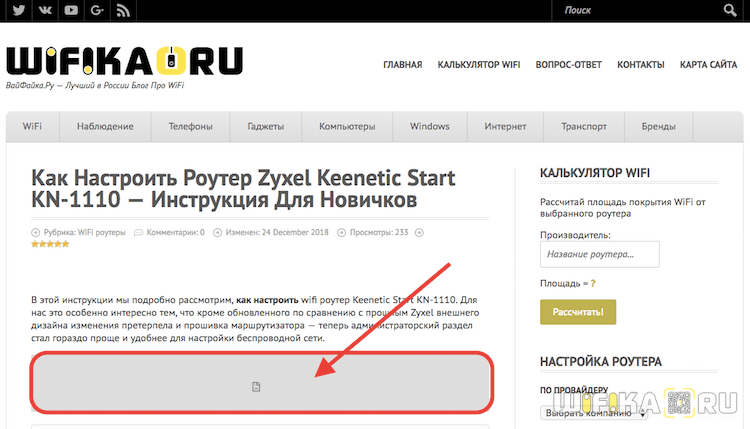Click the Комментарии: 0 link
The width and height of the screenshot is (750, 429).
176,232
